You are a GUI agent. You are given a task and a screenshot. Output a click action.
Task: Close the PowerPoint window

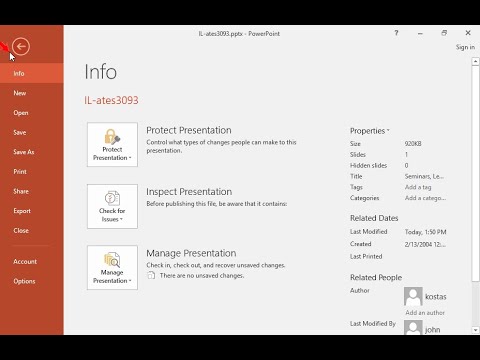pos(468,33)
